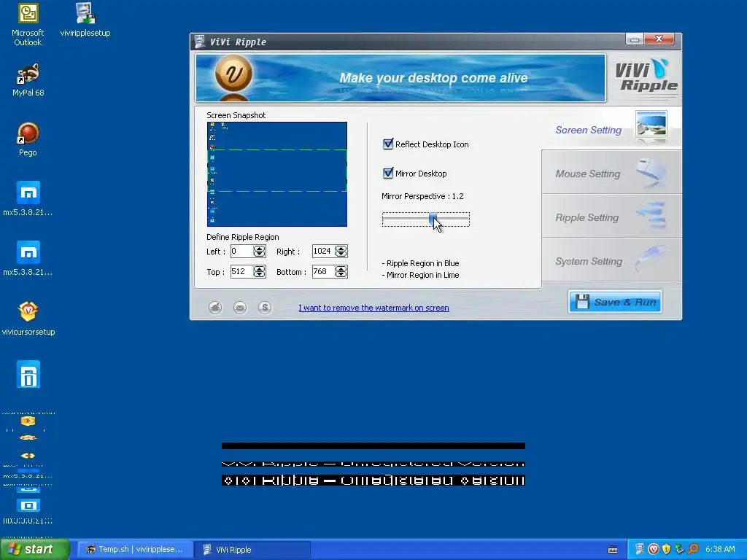The image size is (747, 560).
Task: Click the email envelope round icon
Action: point(240,308)
